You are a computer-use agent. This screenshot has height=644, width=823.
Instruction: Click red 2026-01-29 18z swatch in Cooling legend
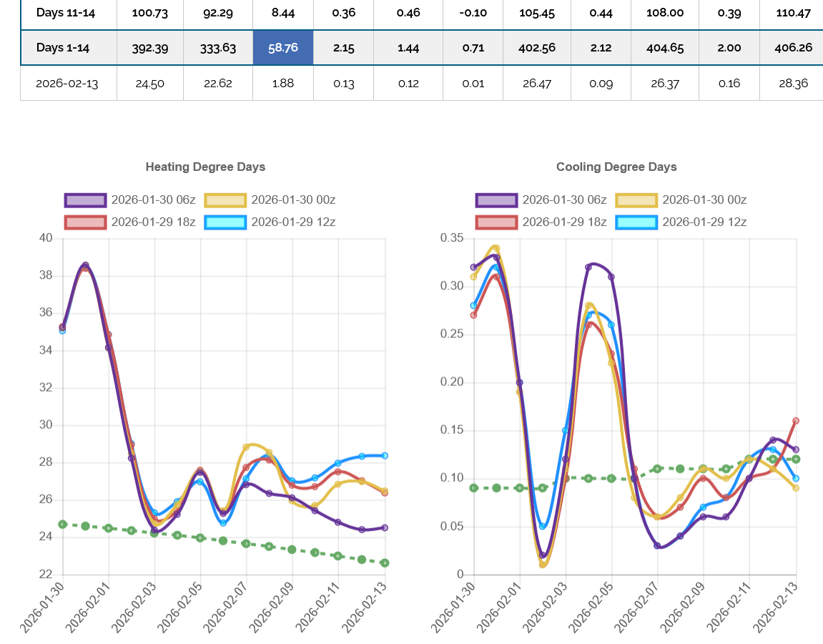pyautogui.click(x=496, y=222)
